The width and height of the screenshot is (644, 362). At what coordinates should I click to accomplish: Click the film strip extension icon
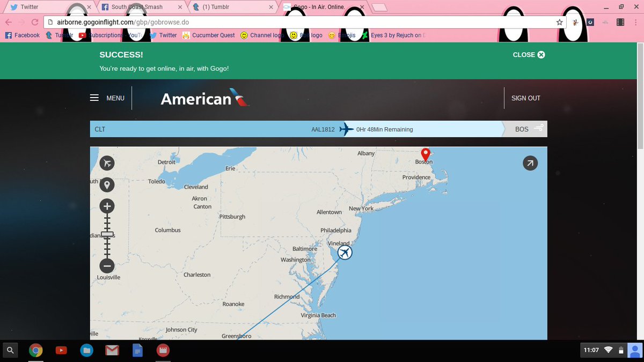(620, 22)
